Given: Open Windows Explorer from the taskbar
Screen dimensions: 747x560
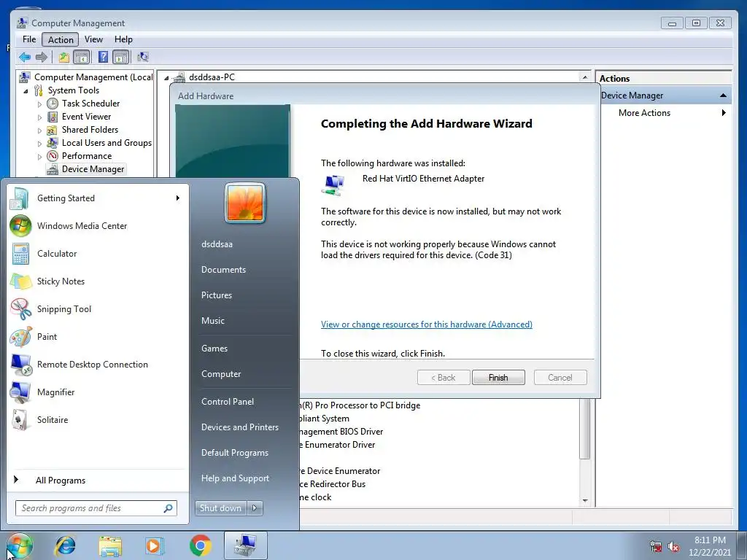Looking at the screenshot, I should coord(110,545).
